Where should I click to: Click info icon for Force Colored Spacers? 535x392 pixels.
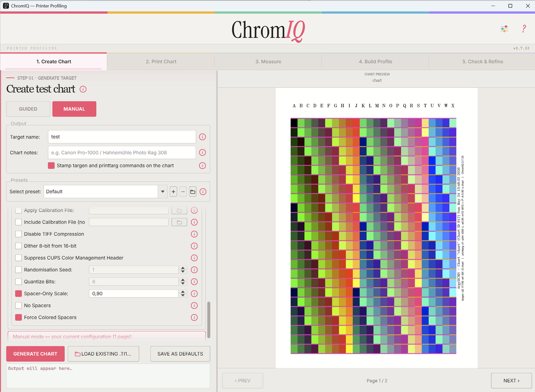click(x=194, y=317)
